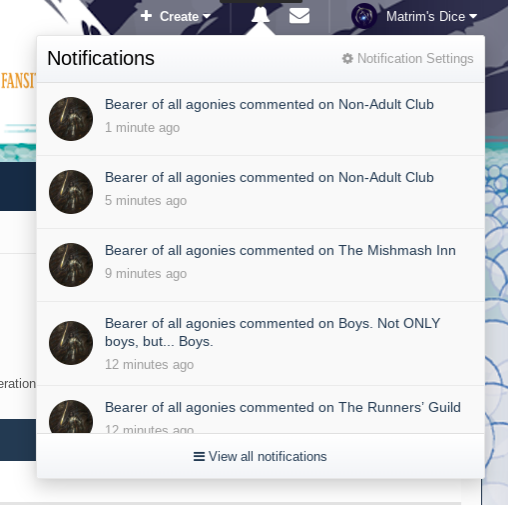Open The Mishmash Inn comment notification
Image resolution: width=508 pixels, height=505 pixels.
coord(261,265)
